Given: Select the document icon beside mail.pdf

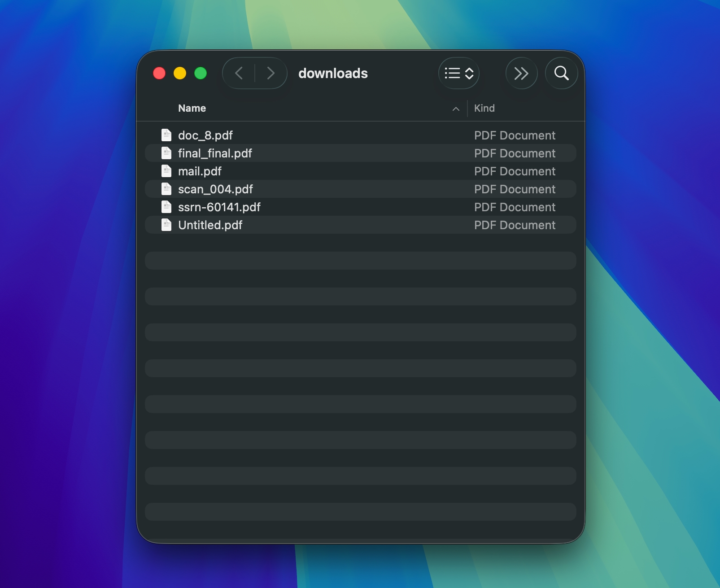Looking at the screenshot, I should click(x=166, y=171).
